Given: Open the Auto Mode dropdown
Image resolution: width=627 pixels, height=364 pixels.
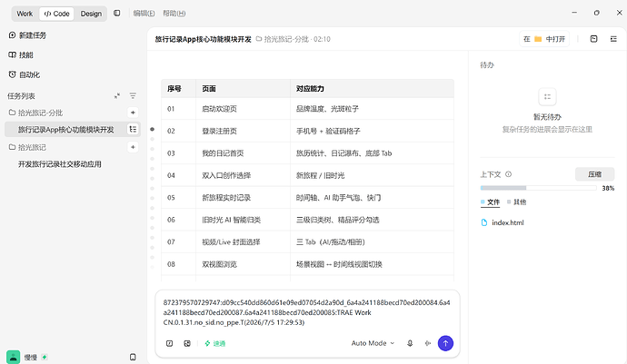Looking at the screenshot, I should click(x=373, y=343).
